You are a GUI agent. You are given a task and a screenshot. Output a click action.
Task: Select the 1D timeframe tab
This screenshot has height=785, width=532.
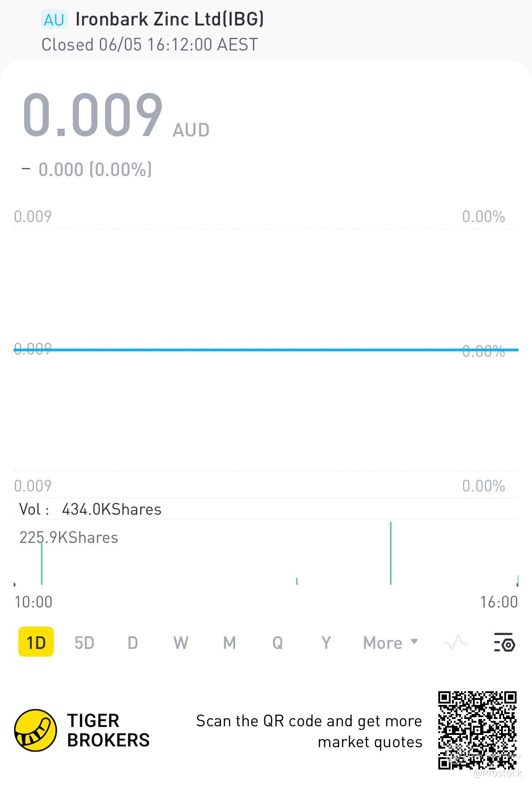pos(36,642)
